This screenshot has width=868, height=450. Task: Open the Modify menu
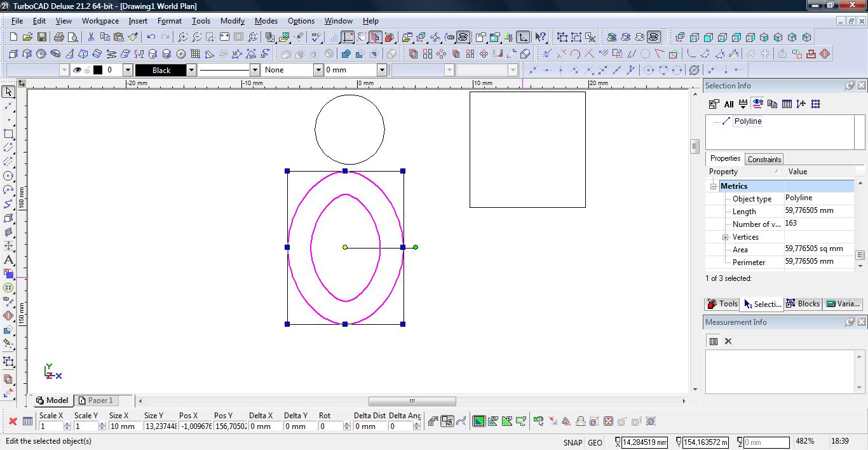232,21
